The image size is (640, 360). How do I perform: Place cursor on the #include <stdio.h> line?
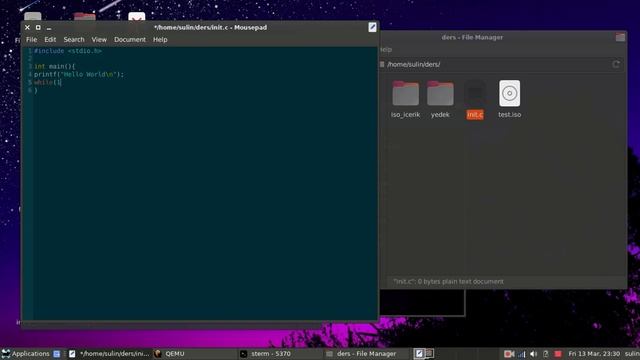pos(68,51)
